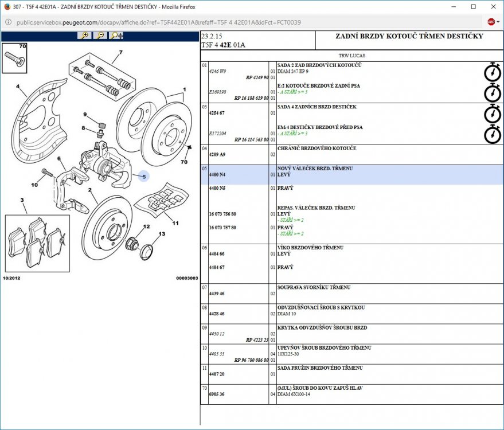Click stopwatch icon for 4246 W9 discs

click(x=493, y=72)
